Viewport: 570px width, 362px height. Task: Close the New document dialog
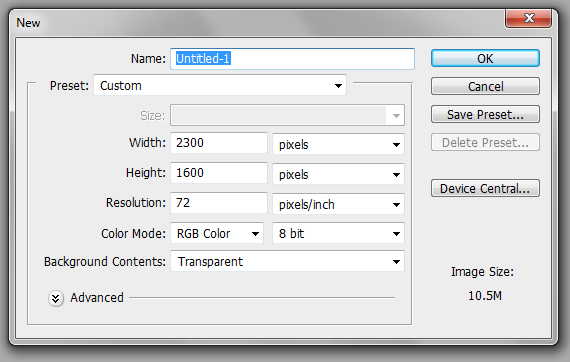pyautogui.click(x=528, y=18)
